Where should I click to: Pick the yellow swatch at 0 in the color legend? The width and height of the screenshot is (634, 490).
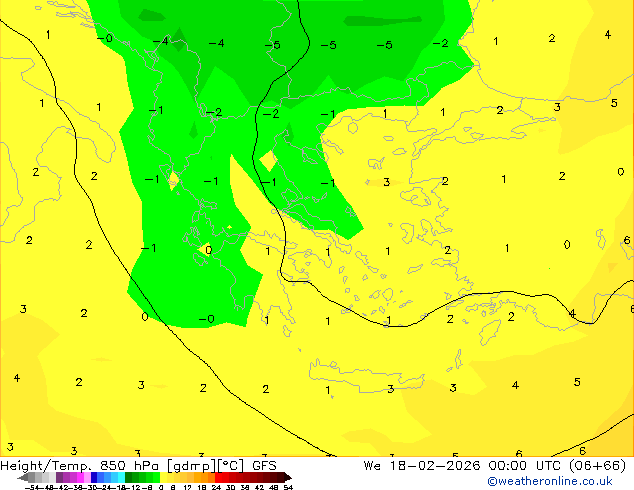[x=163, y=477]
